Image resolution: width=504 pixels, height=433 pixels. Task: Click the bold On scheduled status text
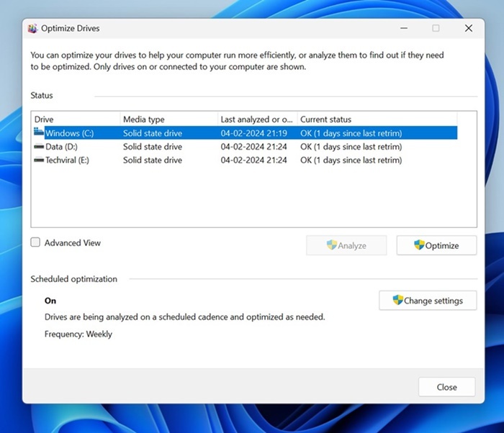pos(50,301)
